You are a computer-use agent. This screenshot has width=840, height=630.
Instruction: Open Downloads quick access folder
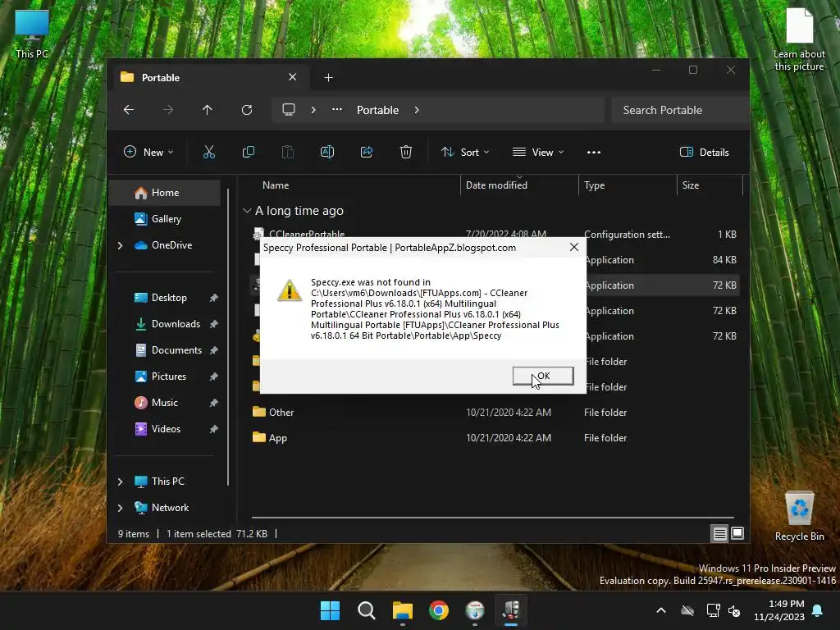tap(176, 323)
